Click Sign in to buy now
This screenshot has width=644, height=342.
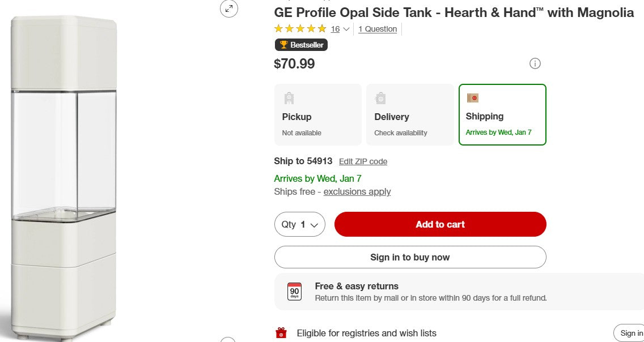pyautogui.click(x=410, y=257)
